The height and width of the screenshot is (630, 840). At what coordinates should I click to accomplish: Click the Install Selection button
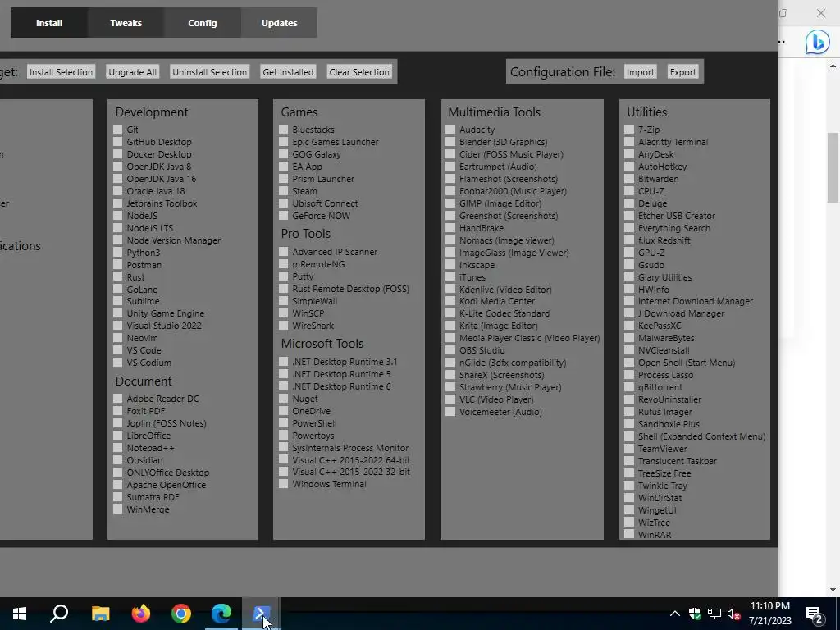(61, 72)
